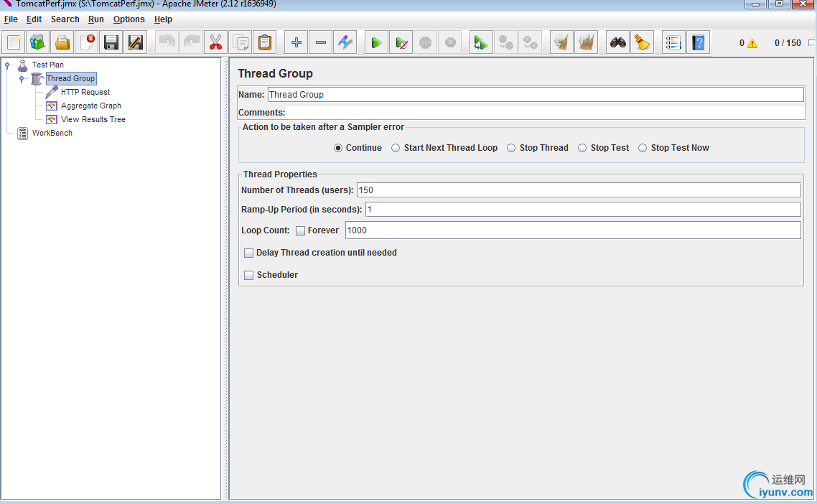This screenshot has height=504, width=817.
Task: Click the Toggle enable/disable icon
Action: click(x=345, y=42)
